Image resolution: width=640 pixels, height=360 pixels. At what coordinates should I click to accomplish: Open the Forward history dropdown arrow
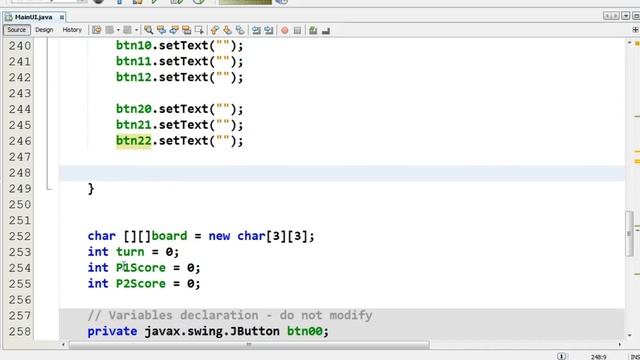click(x=136, y=30)
